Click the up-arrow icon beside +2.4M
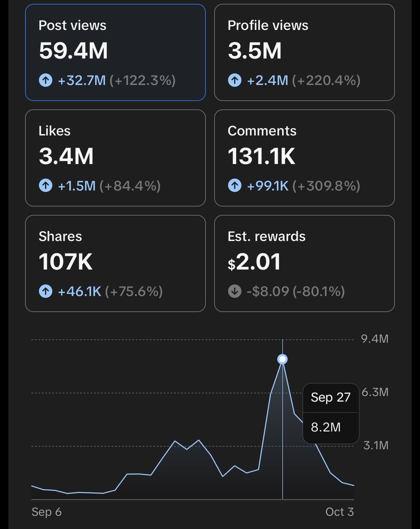 pyautogui.click(x=234, y=80)
